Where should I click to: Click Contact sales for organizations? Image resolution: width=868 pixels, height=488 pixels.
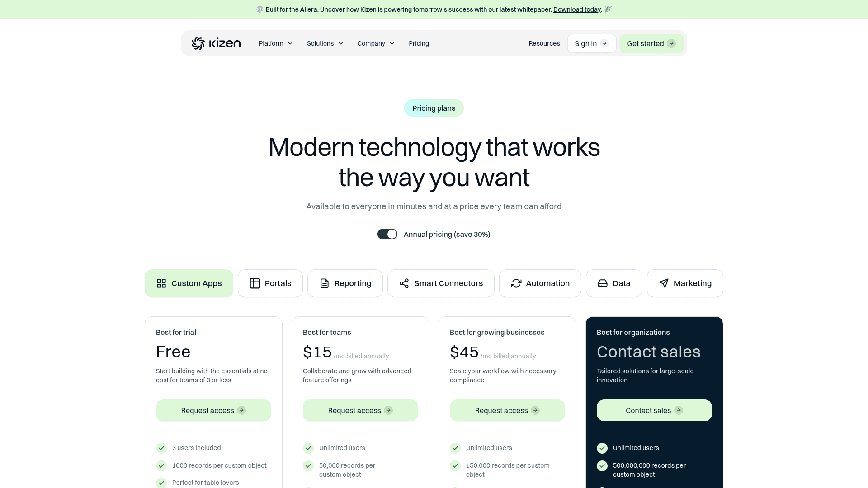pos(654,410)
